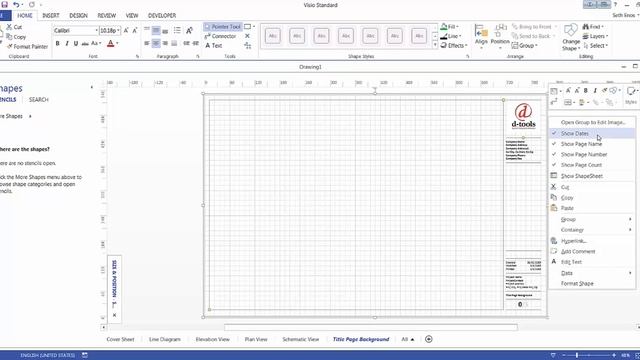Click the Undo icon
Viewport: 640px width, 360px height.
pyautogui.click(x=16, y=5)
